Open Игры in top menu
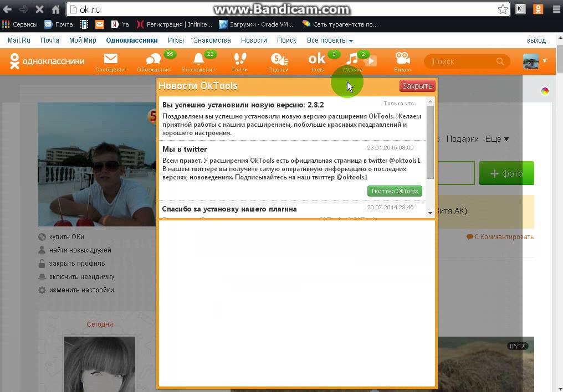This screenshot has height=392, width=563. 176,40
